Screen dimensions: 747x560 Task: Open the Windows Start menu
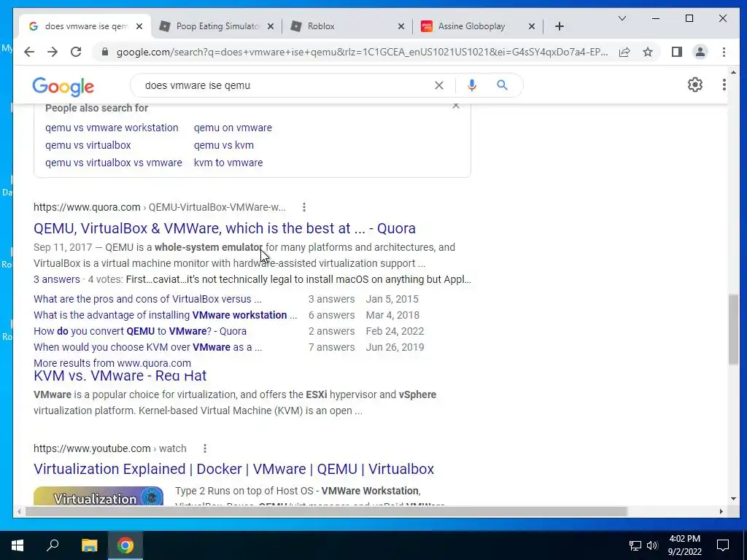pos(18,545)
